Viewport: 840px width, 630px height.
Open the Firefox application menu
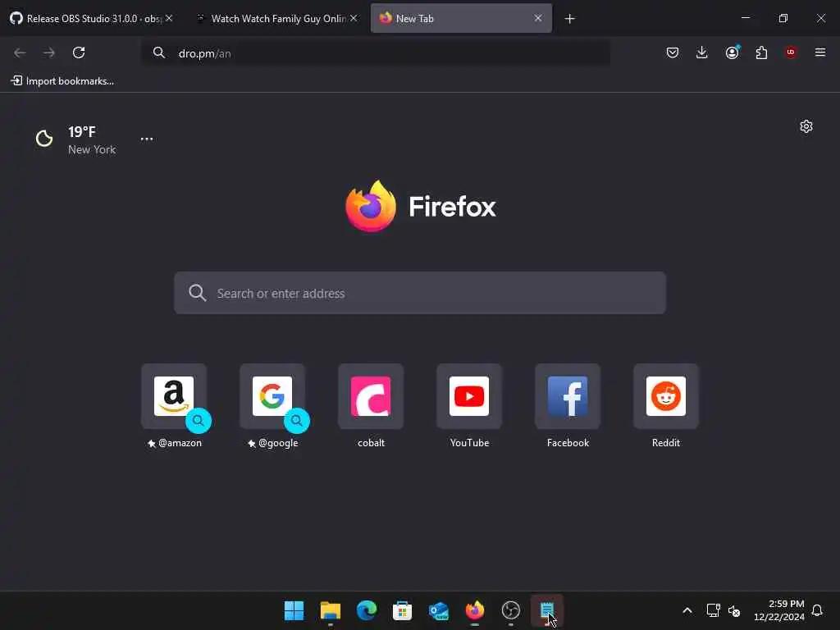tap(820, 52)
